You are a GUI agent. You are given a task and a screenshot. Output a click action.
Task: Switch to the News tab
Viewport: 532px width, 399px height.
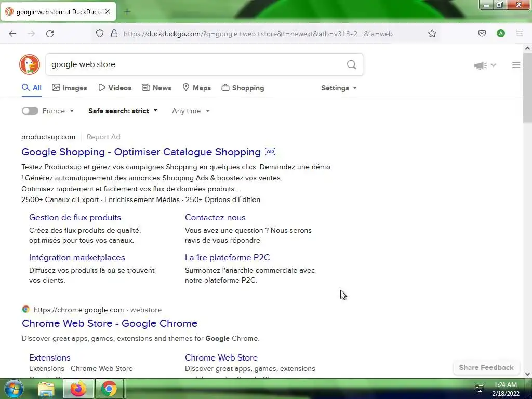(156, 88)
